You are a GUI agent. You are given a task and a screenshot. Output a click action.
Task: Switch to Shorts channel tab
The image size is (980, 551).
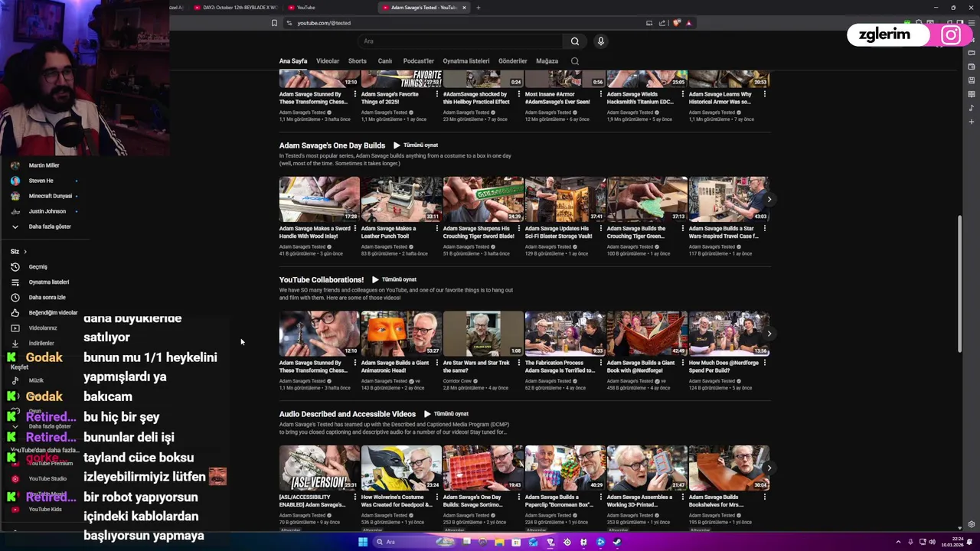(x=358, y=61)
